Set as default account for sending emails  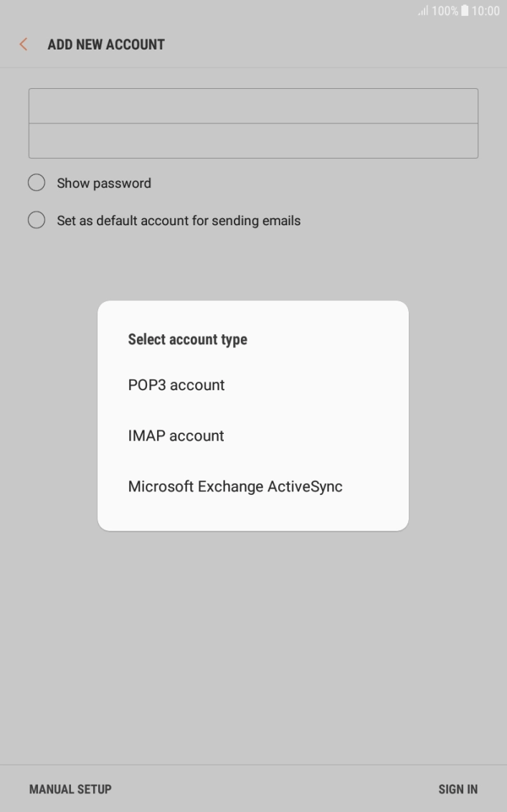click(37, 219)
